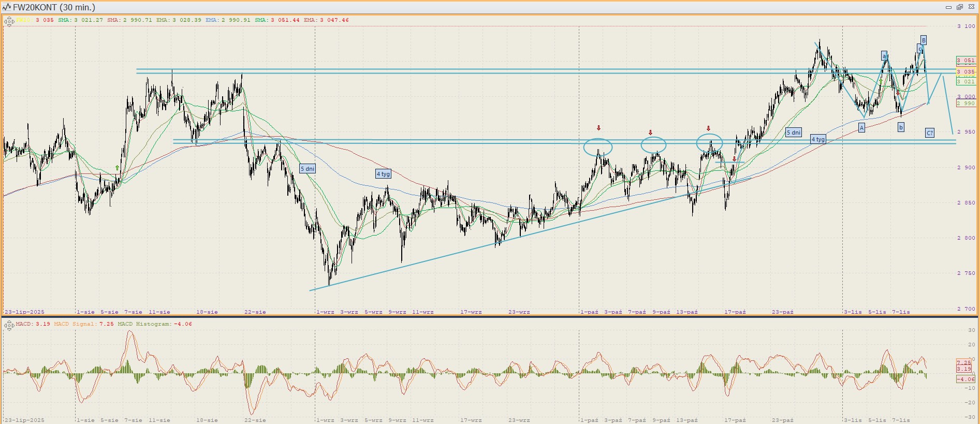Select the '5 dni' label near 1-wrz

click(308, 169)
